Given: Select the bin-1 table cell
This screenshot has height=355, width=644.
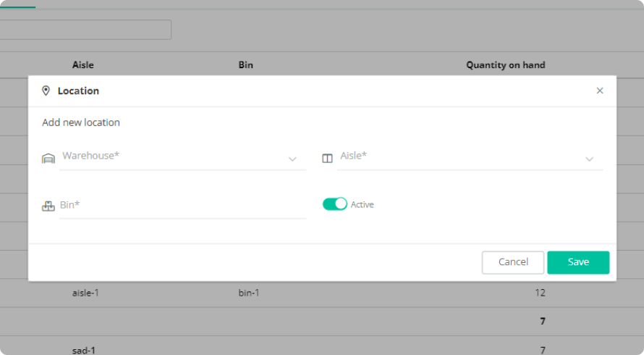Looking at the screenshot, I should tap(248, 293).
